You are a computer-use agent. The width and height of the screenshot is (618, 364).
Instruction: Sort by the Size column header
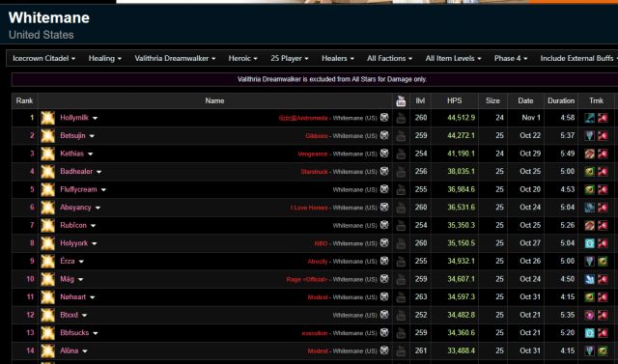(x=492, y=100)
